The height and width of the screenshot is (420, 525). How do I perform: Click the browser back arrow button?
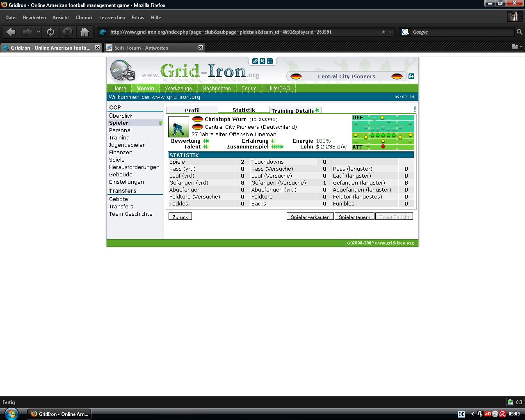(11, 32)
